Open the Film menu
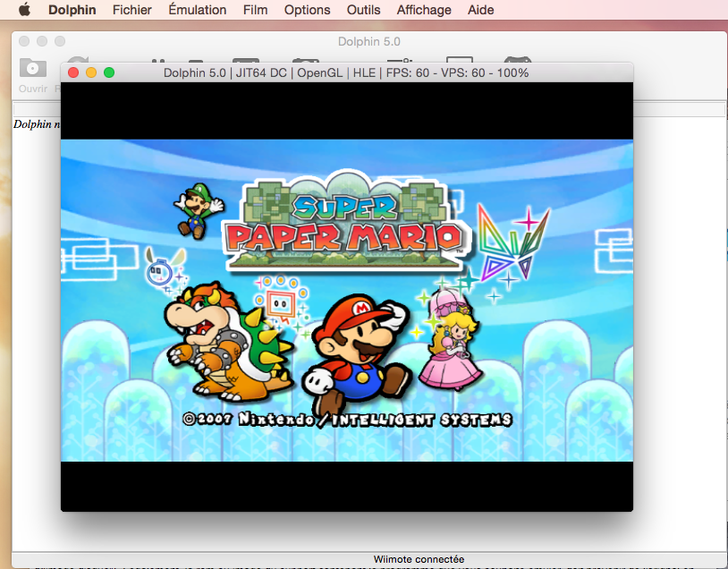This screenshot has width=728, height=569. coord(256,10)
